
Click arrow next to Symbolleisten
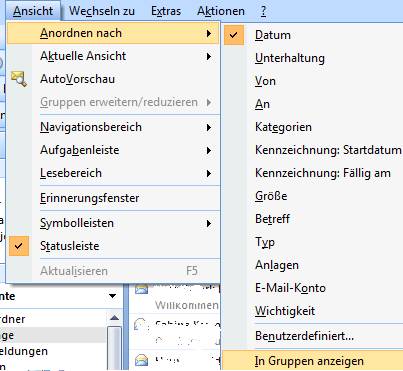[209, 223]
